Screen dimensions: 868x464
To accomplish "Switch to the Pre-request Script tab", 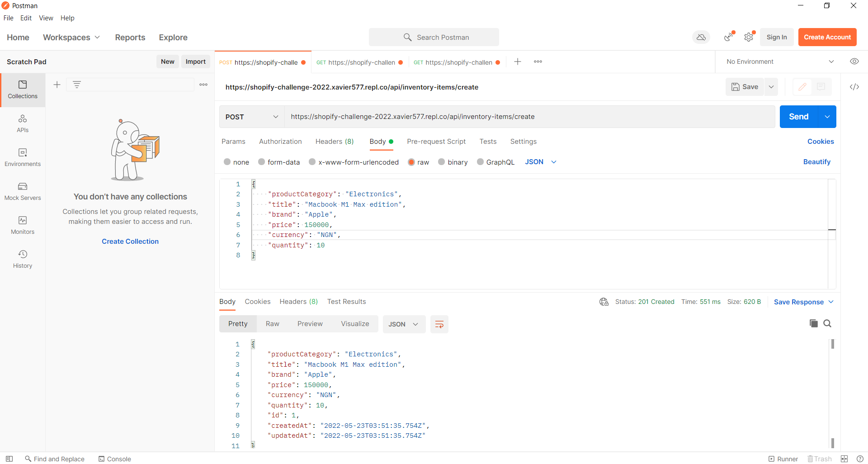I will [x=436, y=142].
